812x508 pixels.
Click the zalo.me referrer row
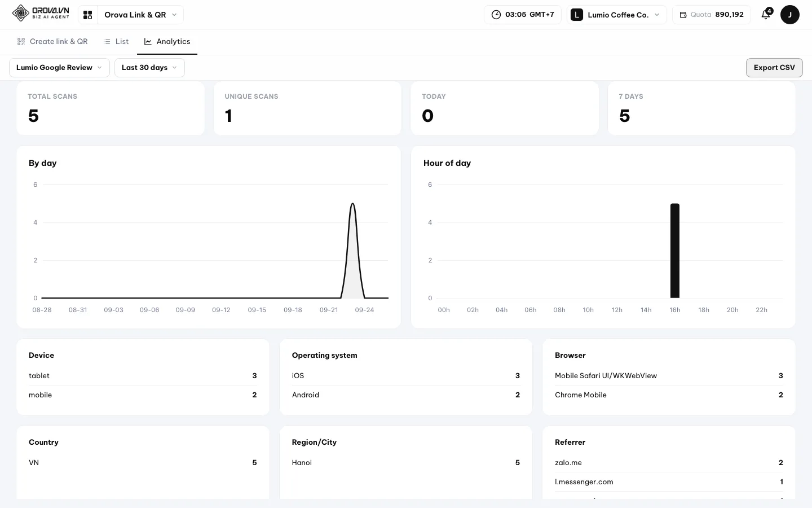pos(669,463)
